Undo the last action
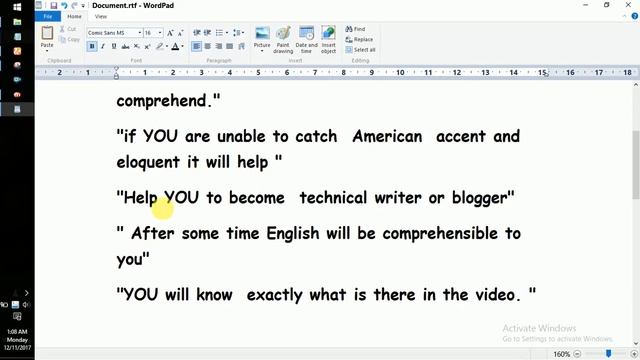The image size is (640, 360). point(64,6)
